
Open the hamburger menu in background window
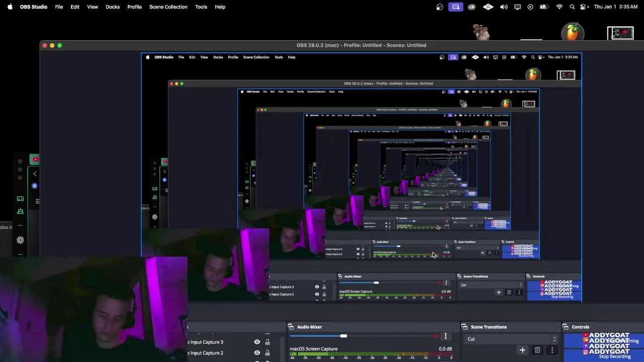click(37, 201)
